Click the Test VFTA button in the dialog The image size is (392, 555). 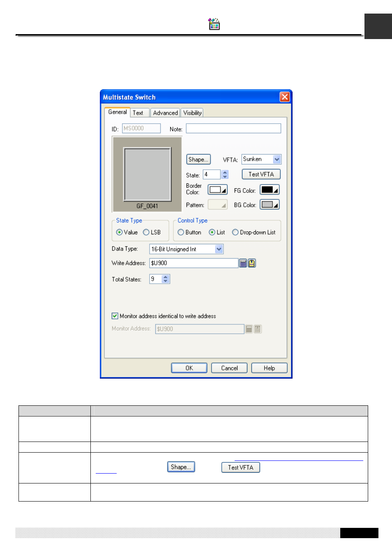click(261, 174)
